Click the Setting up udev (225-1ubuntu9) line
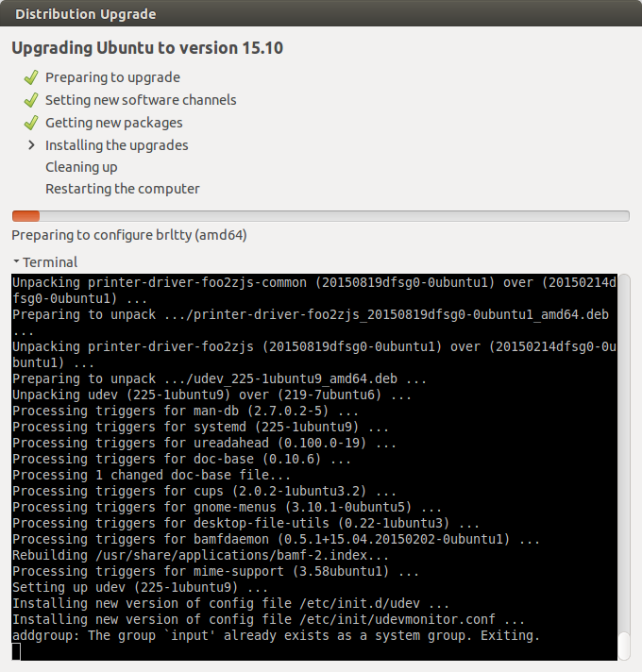642x672 pixels. (140, 588)
